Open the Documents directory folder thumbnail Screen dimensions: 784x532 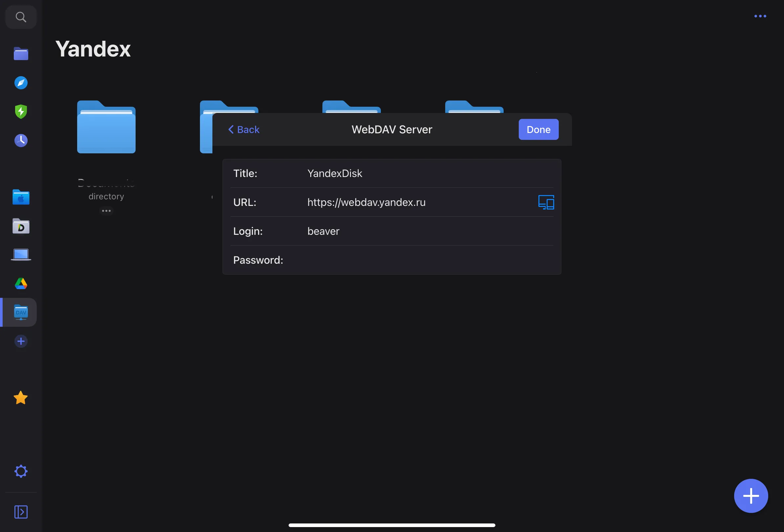(106, 127)
